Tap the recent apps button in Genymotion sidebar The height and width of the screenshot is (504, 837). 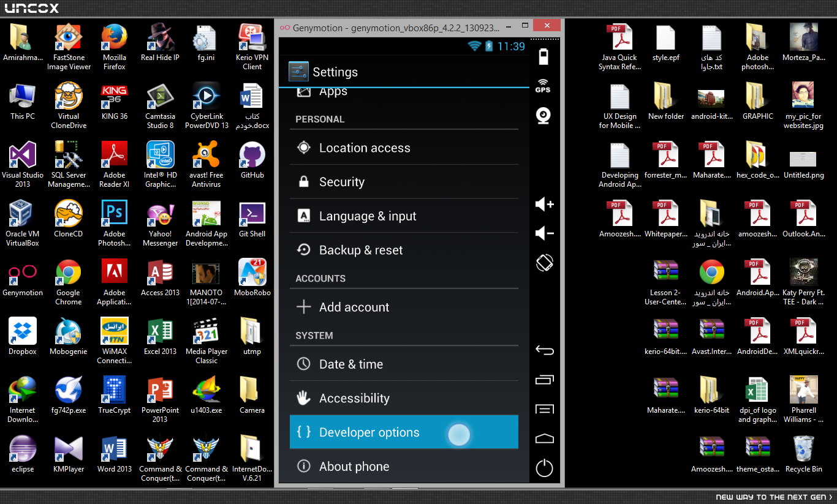[x=544, y=380]
